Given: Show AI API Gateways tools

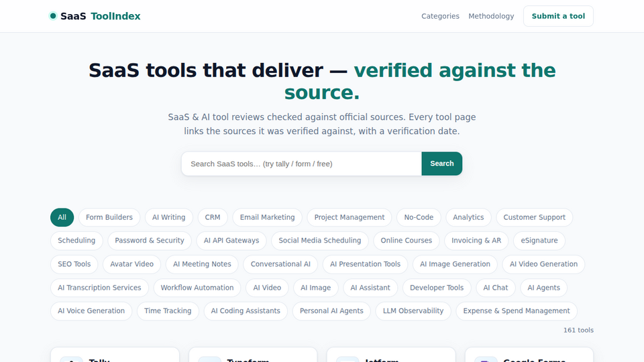Looking at the screenshot, I should click(x=231, y=241).
